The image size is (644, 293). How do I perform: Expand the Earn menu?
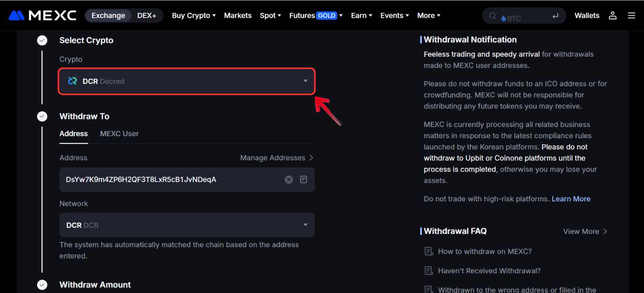coord(361,15)
